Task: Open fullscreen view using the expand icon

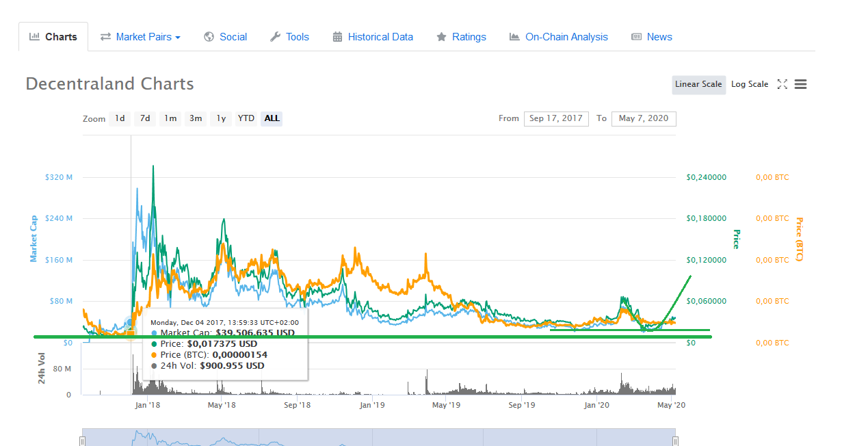Action: click(782, 83)
